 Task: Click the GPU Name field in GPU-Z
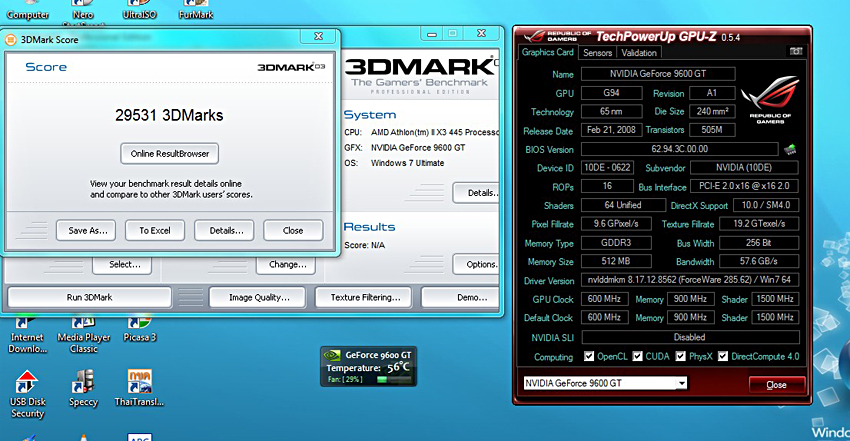click(x=658, y=74)
